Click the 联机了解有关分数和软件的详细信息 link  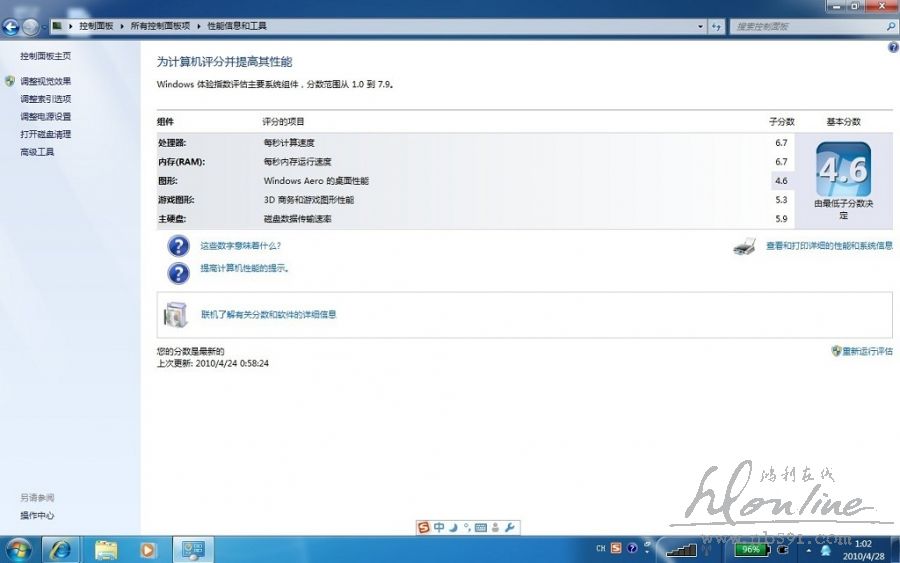(x=268, y=314)
